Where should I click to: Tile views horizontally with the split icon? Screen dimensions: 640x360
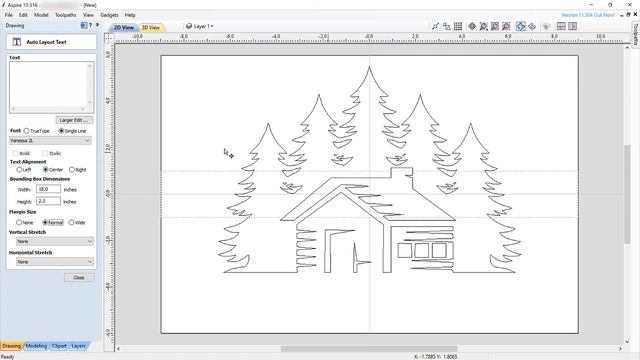tap(561, 26)
